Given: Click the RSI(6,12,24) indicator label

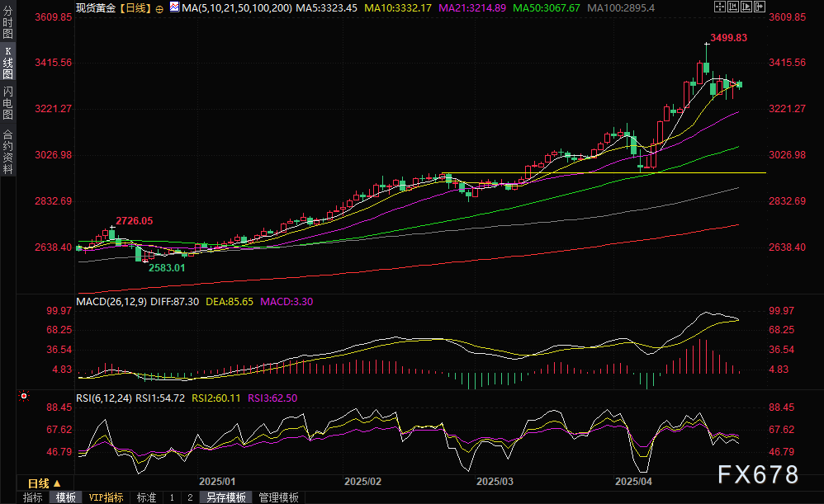Looking at the screenshot, I should point(103,398).
